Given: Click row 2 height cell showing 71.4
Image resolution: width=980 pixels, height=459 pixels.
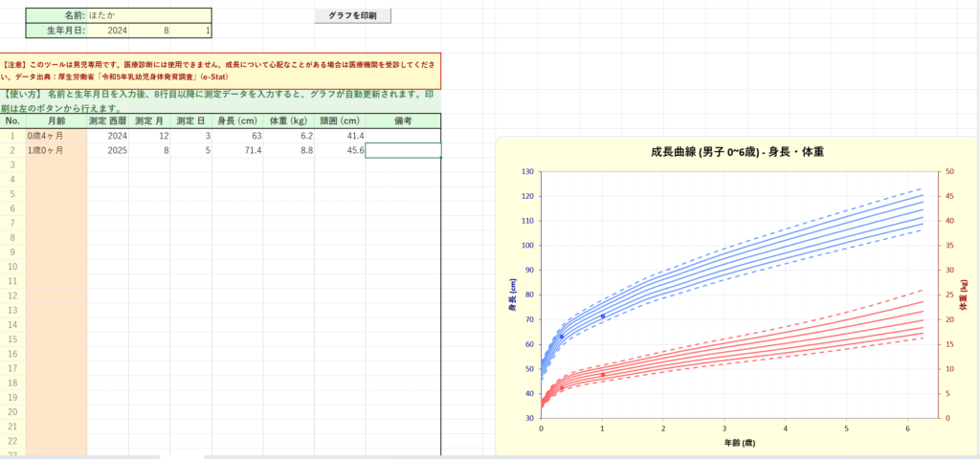Looking at the screenshot, I should click(x=237, y=150).
